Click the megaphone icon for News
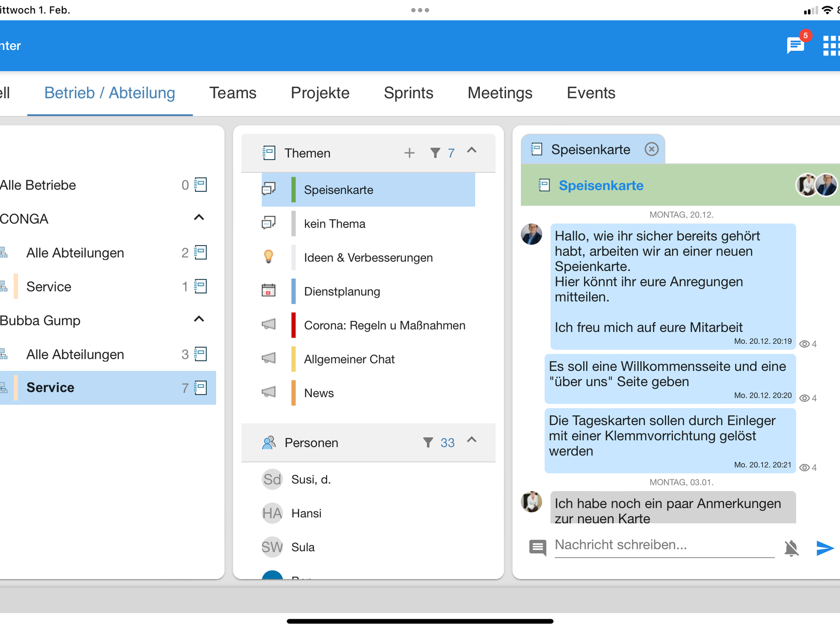The width and height of the screenshot is (840, 630). tap(269, 392)
